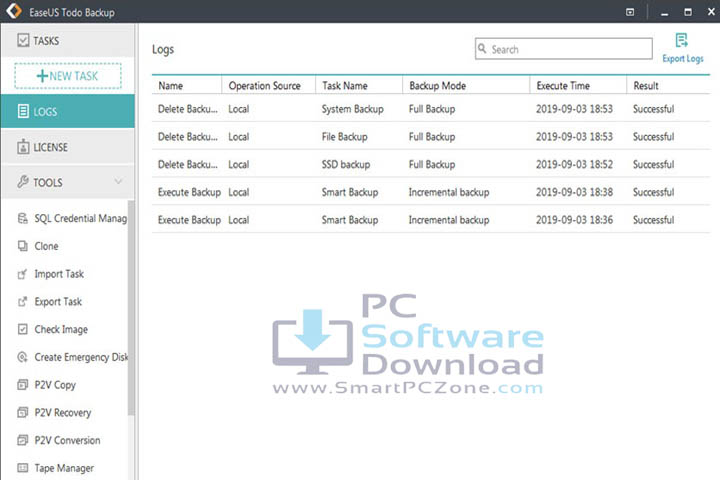
Task: Click execute time 2019-09-03 18:38
Action: click(574, 192)
